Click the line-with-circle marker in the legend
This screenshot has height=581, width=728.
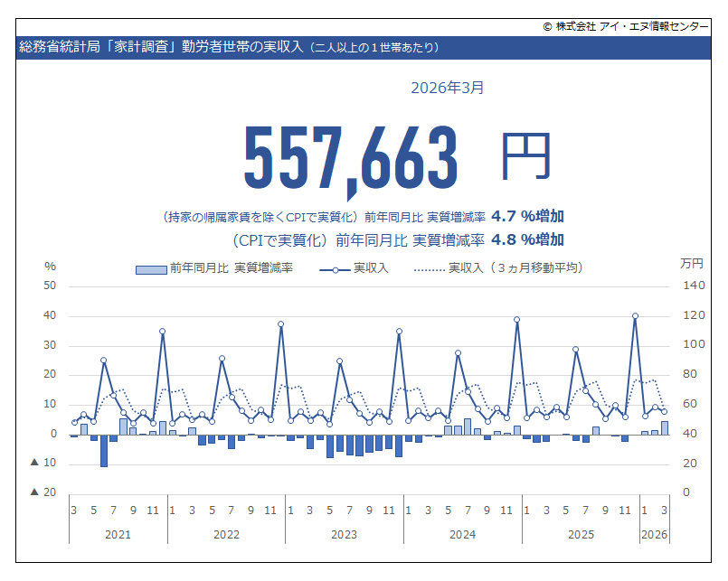[335, 269]
